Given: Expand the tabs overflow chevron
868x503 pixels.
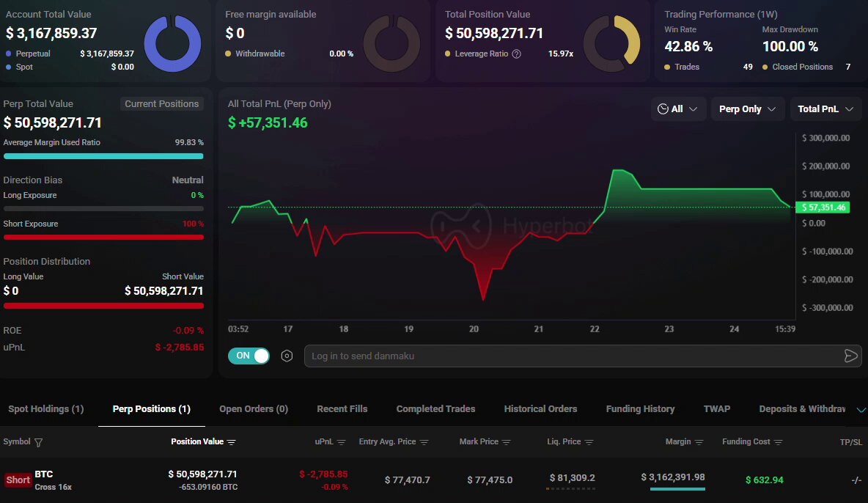Looking at the screenshot, I should tap(861, 409).
